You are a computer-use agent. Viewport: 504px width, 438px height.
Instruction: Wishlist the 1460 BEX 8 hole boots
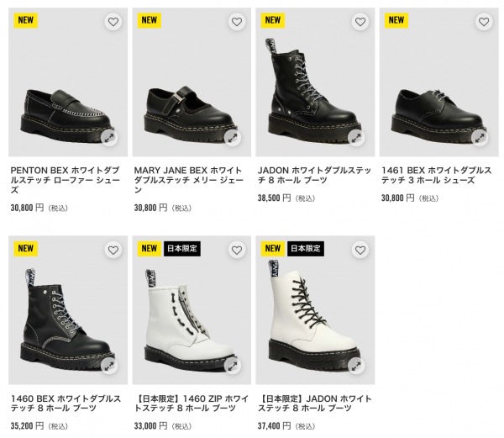[113, 250]
